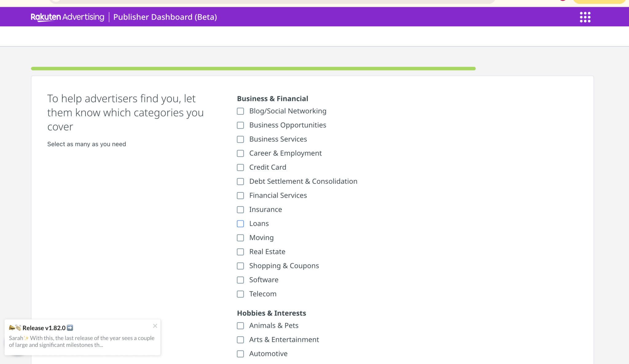Screen dimensions: 629x364
Task: Enable the Business Services category
Action: coord(240,139)
